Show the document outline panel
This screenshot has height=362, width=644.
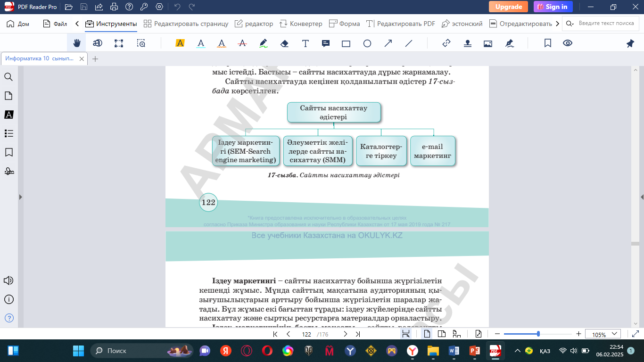[8, 133]
